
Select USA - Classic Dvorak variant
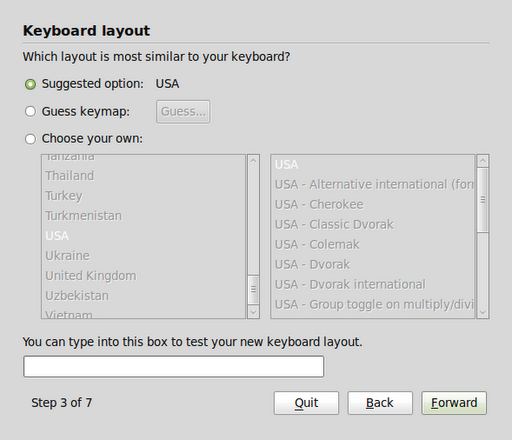(x=373, y=224)
